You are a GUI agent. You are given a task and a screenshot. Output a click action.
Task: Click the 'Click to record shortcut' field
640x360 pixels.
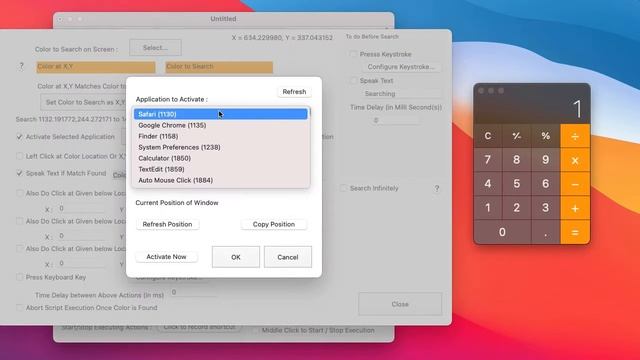click(199, 327)
